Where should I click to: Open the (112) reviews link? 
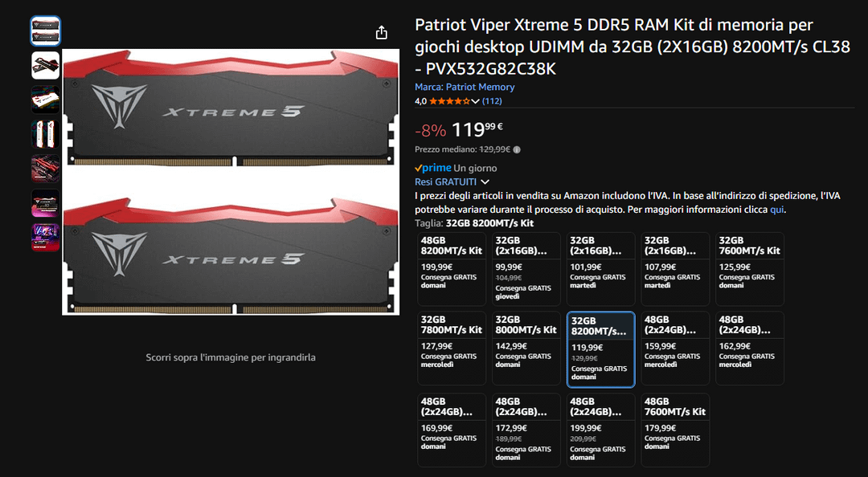click(x=492, y=101)
